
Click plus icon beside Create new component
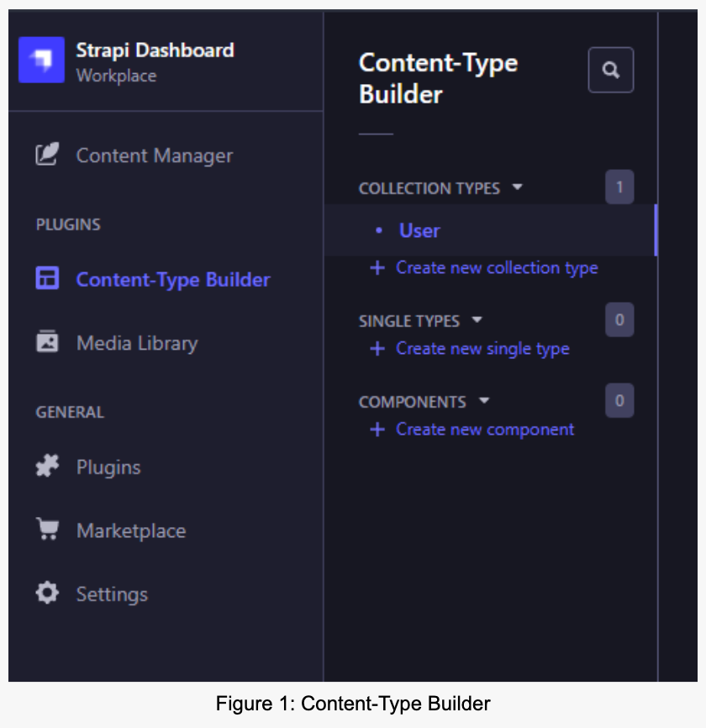click(377, 430)
